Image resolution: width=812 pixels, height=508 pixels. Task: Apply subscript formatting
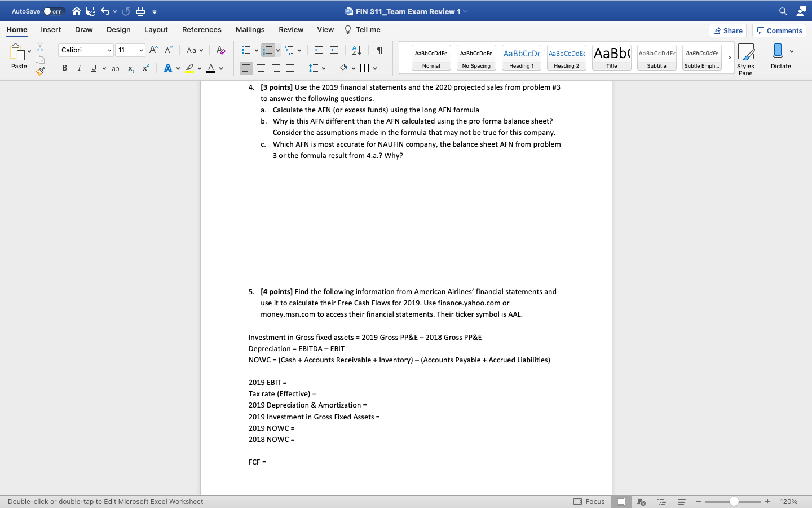coord(130,68)
